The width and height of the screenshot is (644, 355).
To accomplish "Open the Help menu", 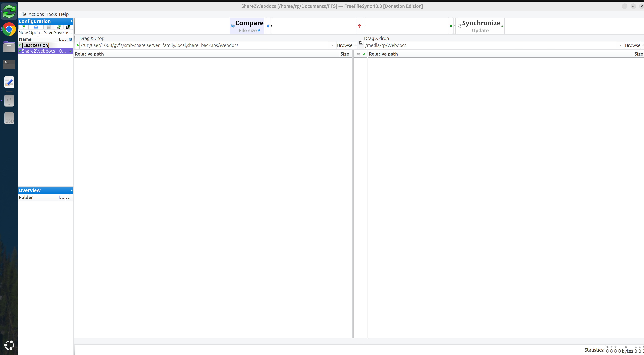I will (64, 14).
